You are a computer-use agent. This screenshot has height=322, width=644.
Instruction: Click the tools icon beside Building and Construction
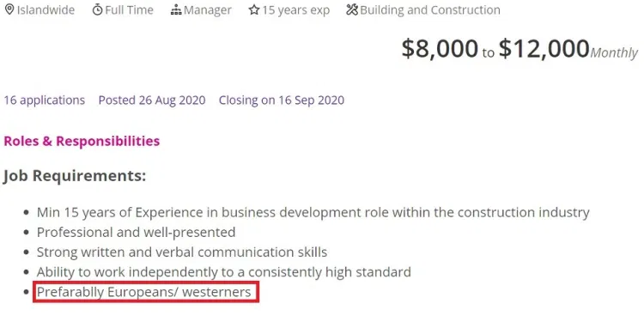click(352, 9)
